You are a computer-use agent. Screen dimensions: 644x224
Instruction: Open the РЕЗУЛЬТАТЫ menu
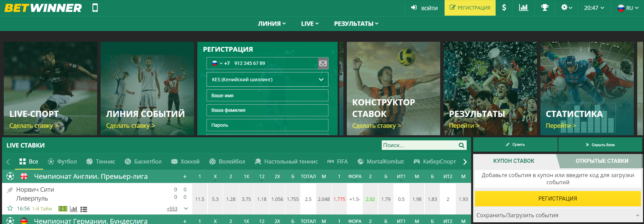tap(356, 23)
